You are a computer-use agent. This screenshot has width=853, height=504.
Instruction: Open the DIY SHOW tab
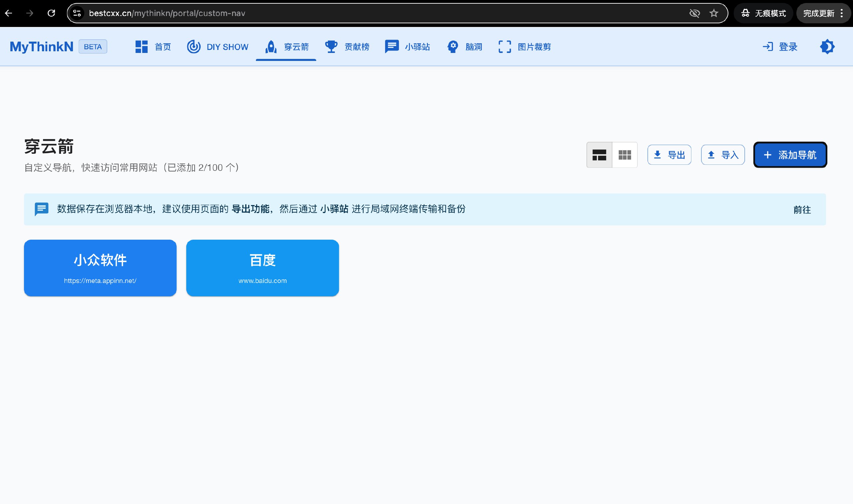pos(218,47)
